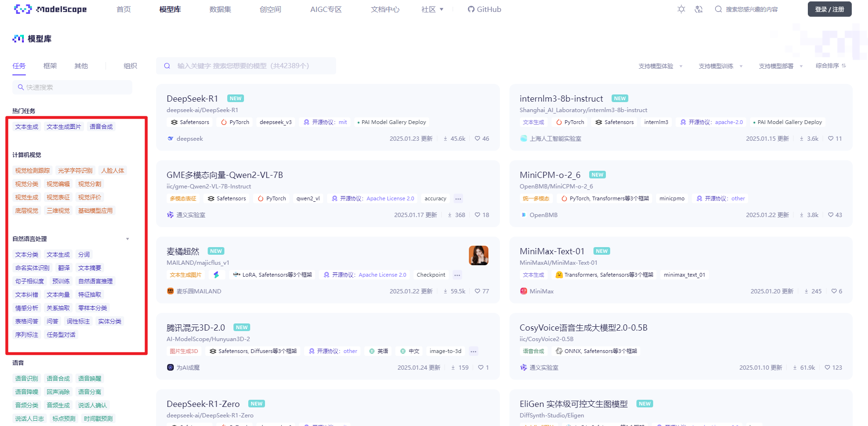Go to 首页 in the top navigation
This screenshot has height=426, width=868.
click(x=124, y=9)
